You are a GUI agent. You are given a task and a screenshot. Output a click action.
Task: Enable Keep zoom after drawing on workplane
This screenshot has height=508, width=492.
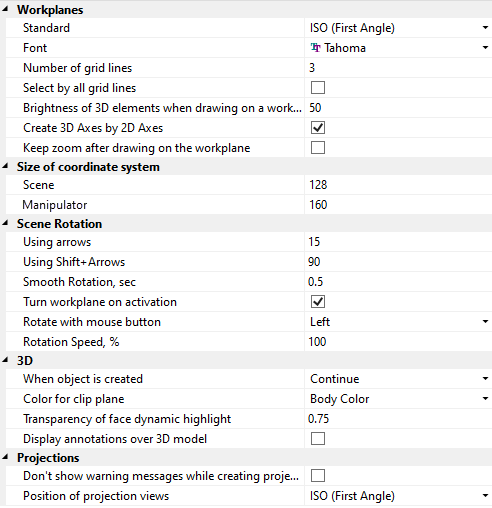pyautogui.click(x=318, y=148)
